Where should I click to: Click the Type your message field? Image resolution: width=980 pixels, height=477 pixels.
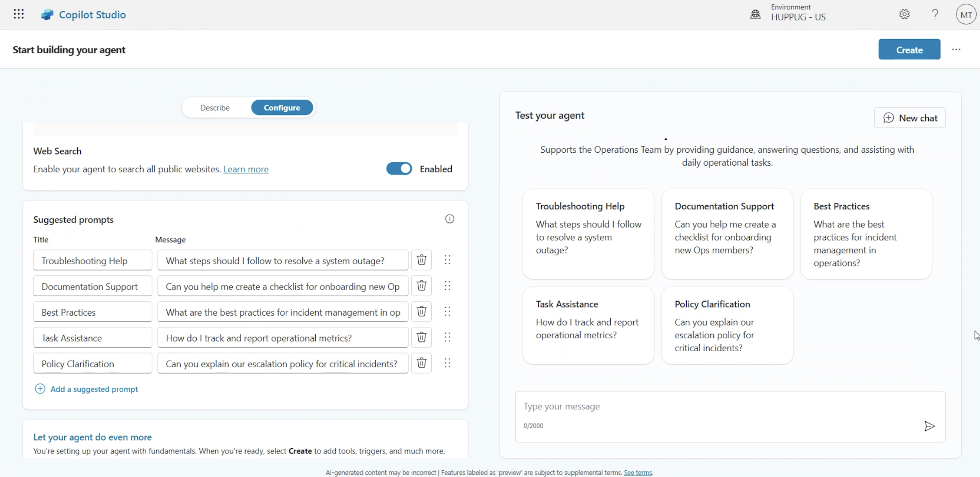click(666, 407)
